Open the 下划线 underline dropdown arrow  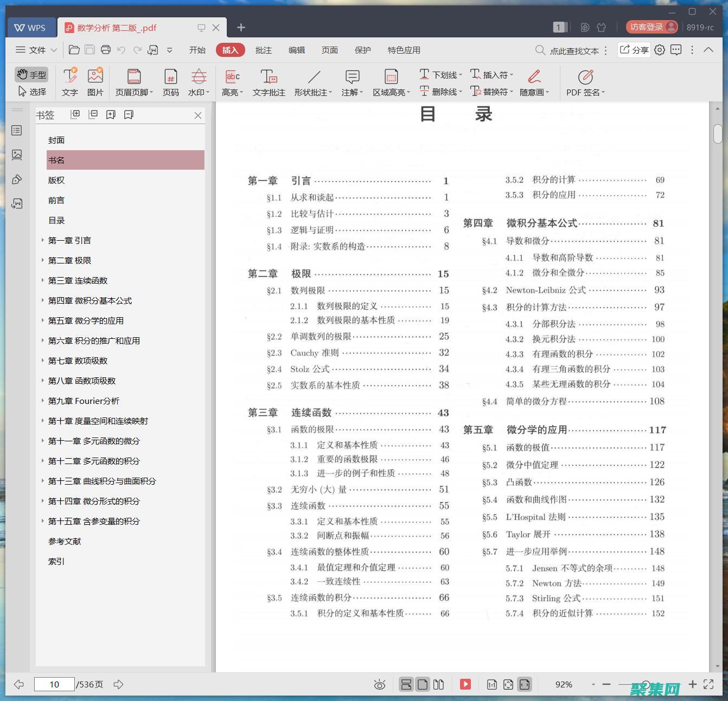point(460,74)
